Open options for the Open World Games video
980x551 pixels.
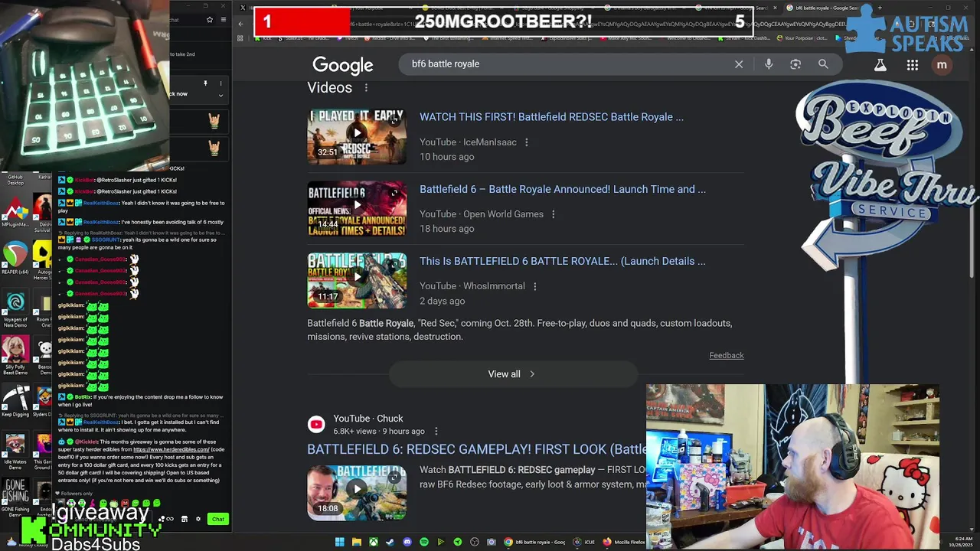(x=553, y=214)
